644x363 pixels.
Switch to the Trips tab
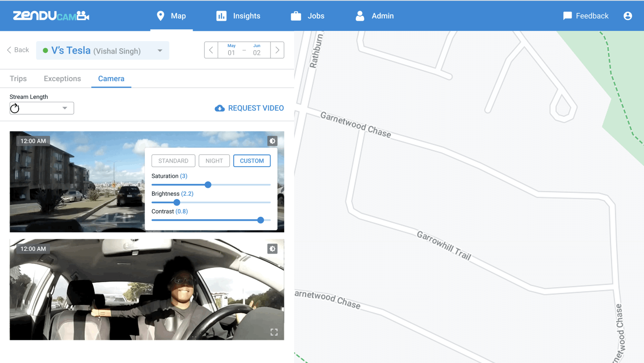point(18,79)
